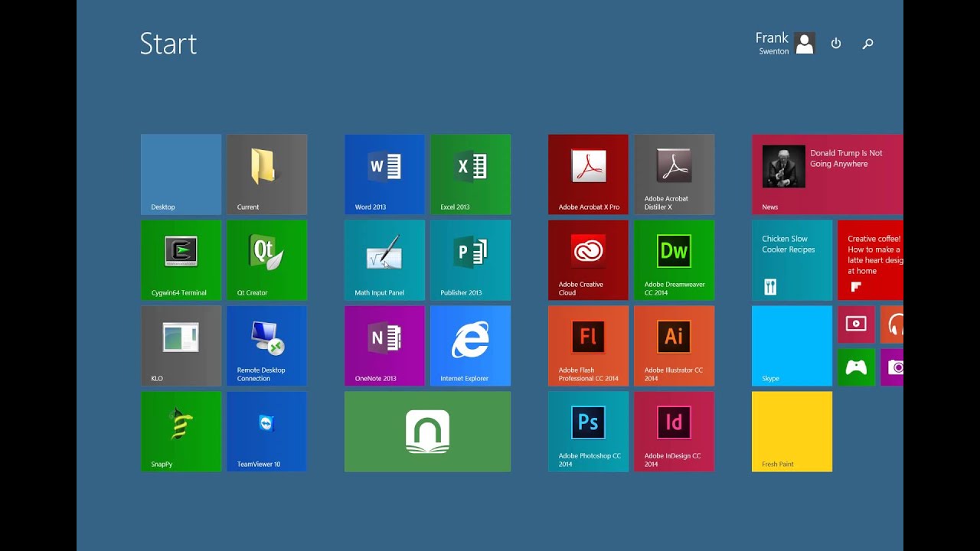
Task: Click the power options button
Action: (836, 44)
